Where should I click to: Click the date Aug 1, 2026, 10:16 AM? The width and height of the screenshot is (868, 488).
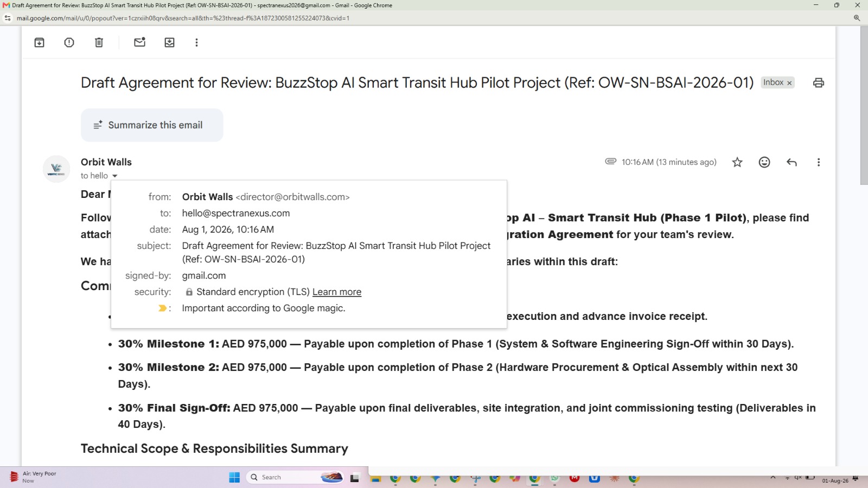click(228, 229)
